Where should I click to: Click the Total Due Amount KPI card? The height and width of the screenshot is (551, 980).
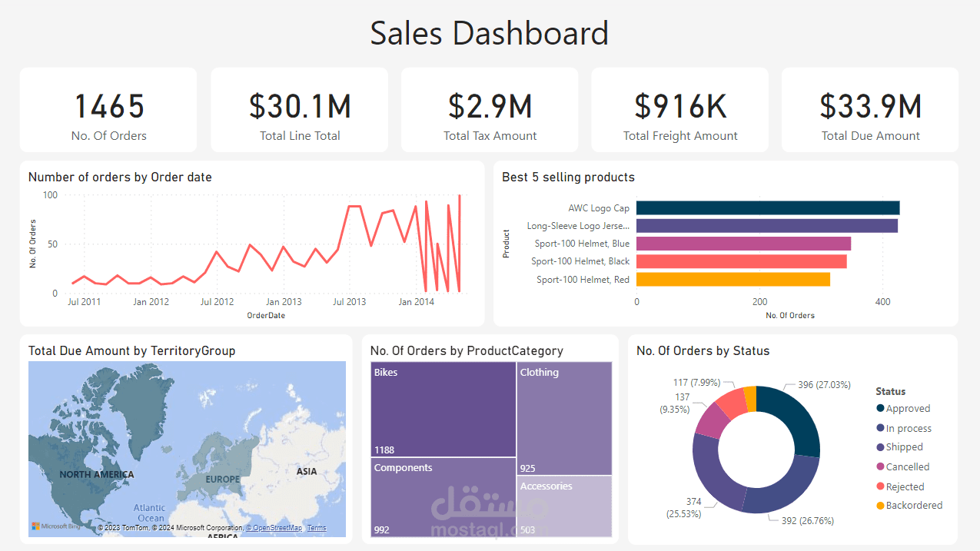[869, 109]
